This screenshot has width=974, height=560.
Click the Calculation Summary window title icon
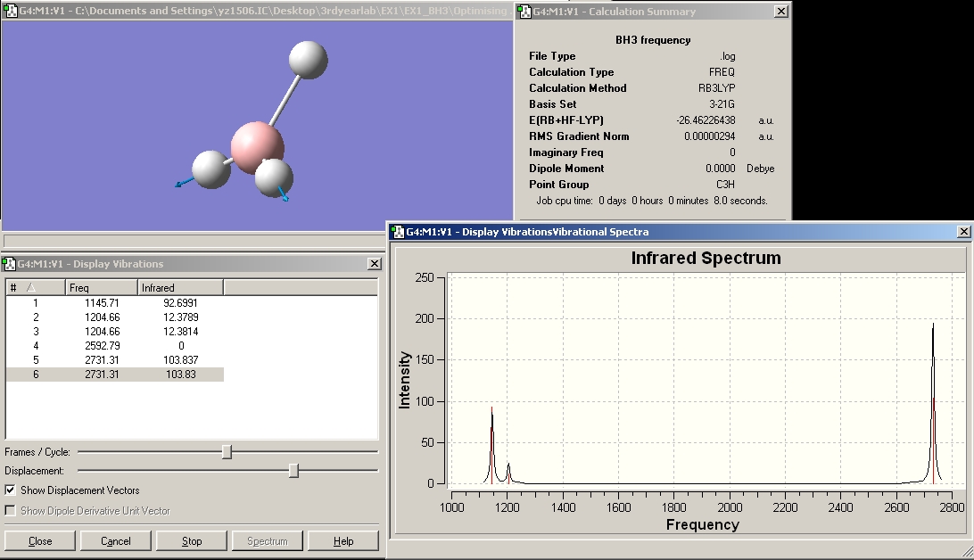(x=524, y=12)
